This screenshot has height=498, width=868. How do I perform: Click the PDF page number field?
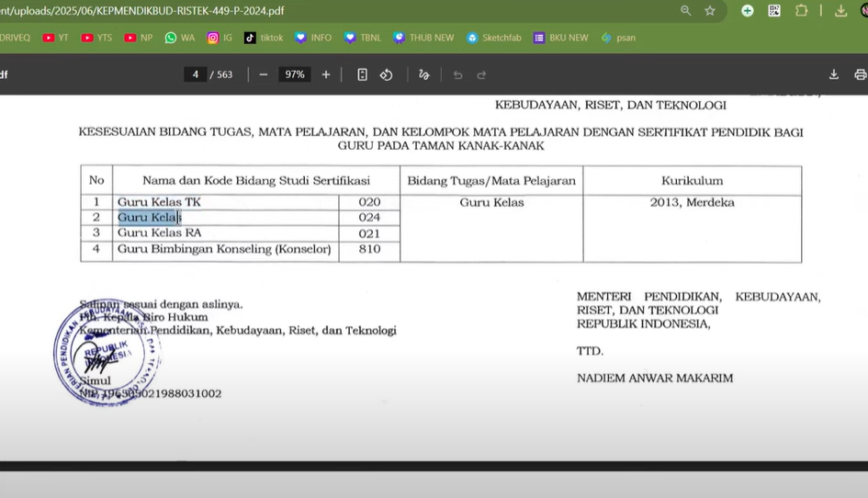pos(196,74)
